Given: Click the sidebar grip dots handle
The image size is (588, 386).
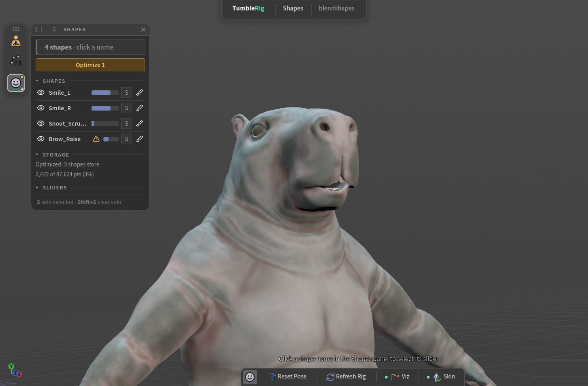Looking at the screenshot, I should coord(16,29).
